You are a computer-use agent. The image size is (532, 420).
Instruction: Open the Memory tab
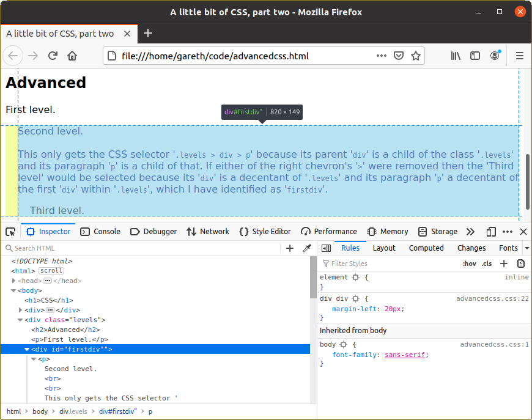(x=387, y=232)
